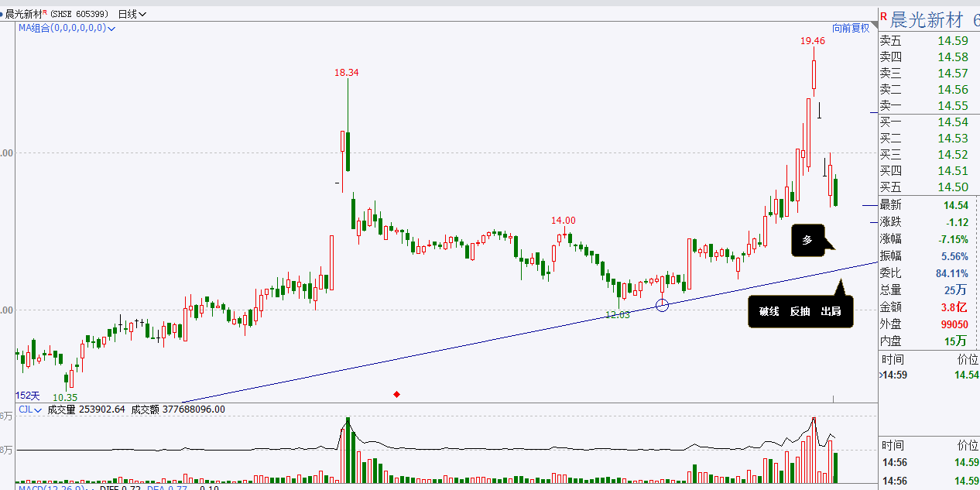Click the 12.03 low price label

coord(617,314)
